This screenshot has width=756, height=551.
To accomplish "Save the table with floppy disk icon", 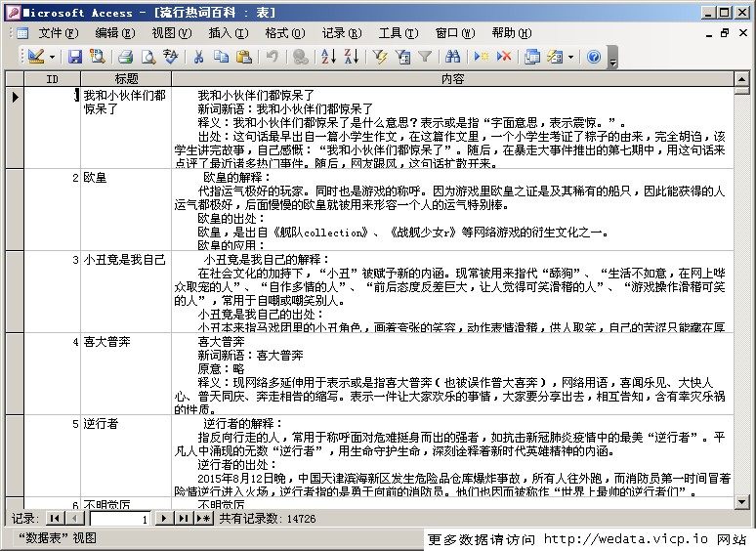I will pyautogui.click(x=75, y=57).
